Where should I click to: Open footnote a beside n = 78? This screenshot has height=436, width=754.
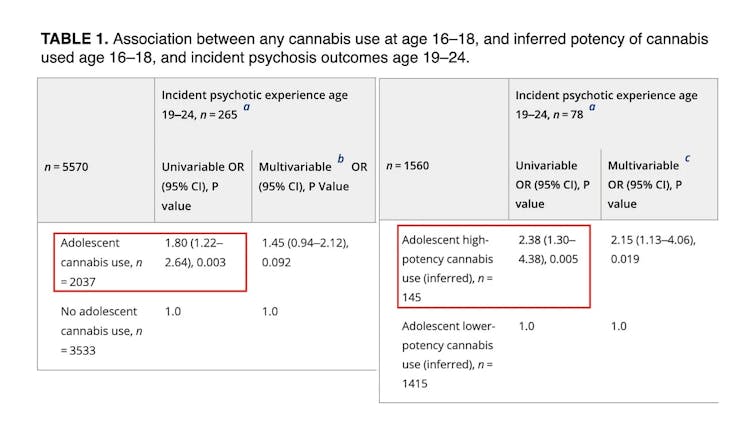click(592, 105)
